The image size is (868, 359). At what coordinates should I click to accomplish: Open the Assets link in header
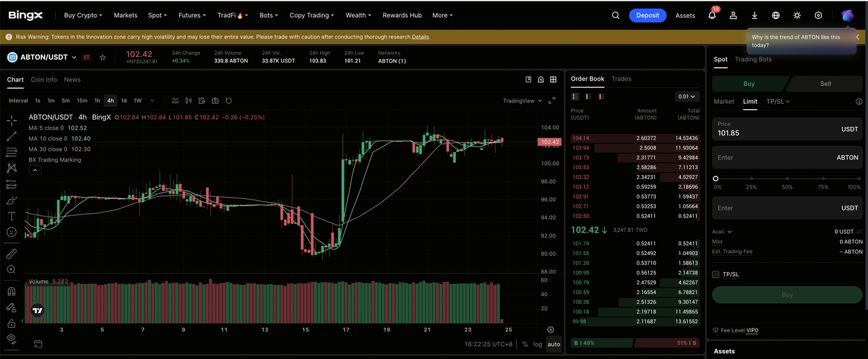pos(685,15)
